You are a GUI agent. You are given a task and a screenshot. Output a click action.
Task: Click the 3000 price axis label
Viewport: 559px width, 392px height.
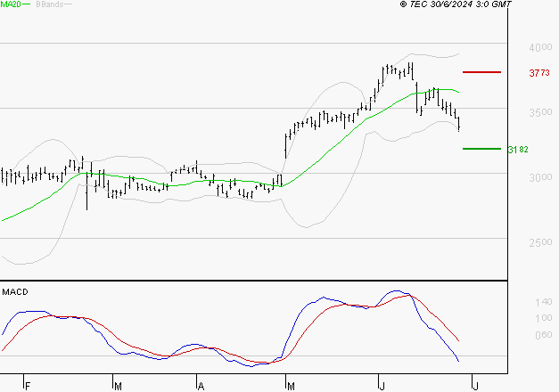click(540, 177)
